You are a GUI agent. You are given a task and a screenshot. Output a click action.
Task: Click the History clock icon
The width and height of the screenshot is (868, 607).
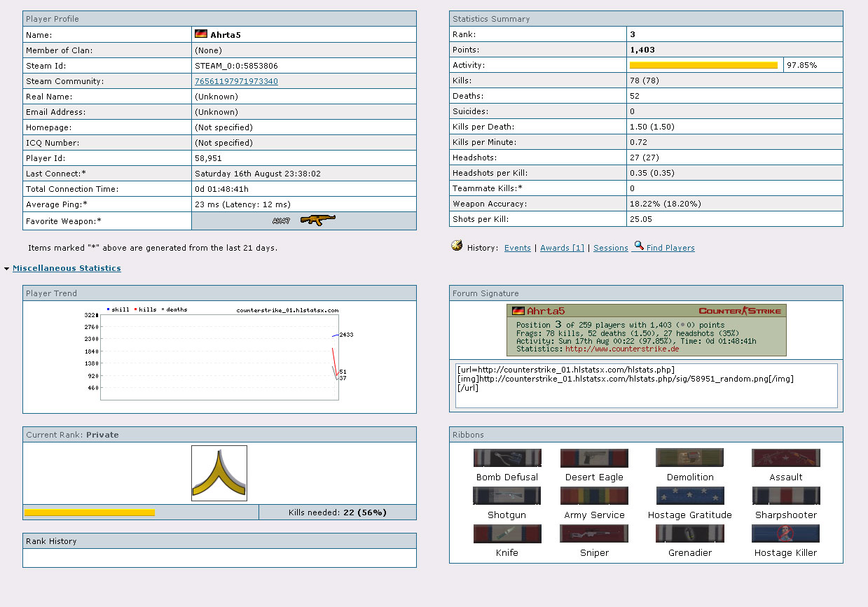pyautogui.click(x=457, y=246)
